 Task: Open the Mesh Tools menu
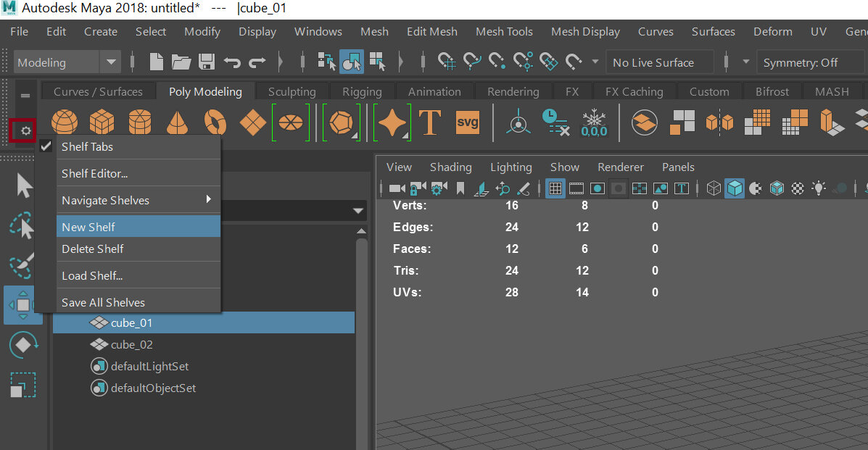[x=504, y=31]
